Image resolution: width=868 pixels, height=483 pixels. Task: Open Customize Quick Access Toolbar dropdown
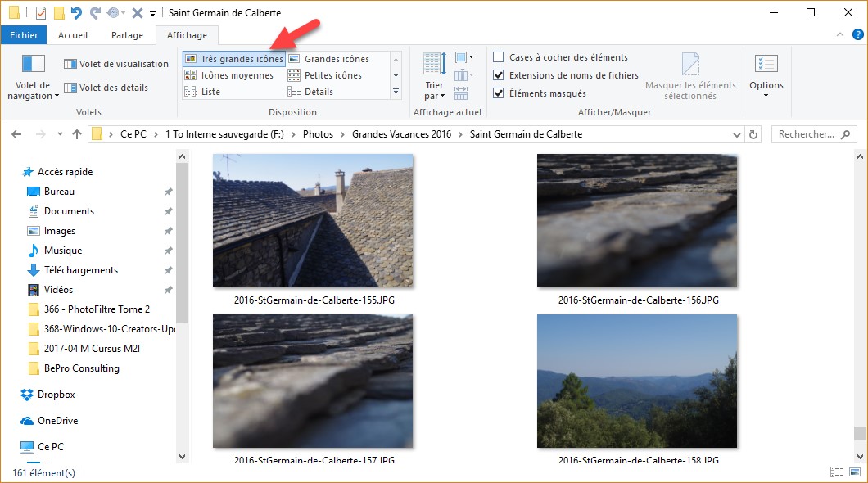[x=153, y=13]
